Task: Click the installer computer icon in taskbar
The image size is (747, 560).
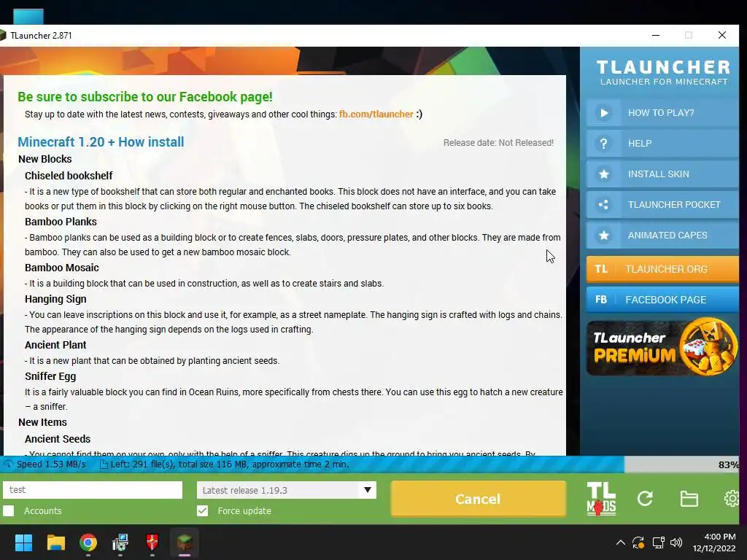Action: (120, 542)
